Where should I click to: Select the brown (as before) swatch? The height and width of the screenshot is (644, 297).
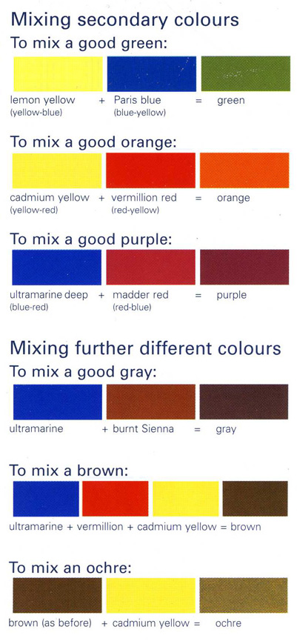click(57, 596)
